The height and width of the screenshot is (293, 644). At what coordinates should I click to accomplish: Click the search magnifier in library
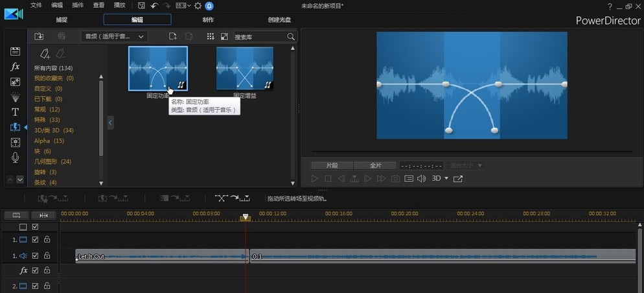click(x=290, y=37)
